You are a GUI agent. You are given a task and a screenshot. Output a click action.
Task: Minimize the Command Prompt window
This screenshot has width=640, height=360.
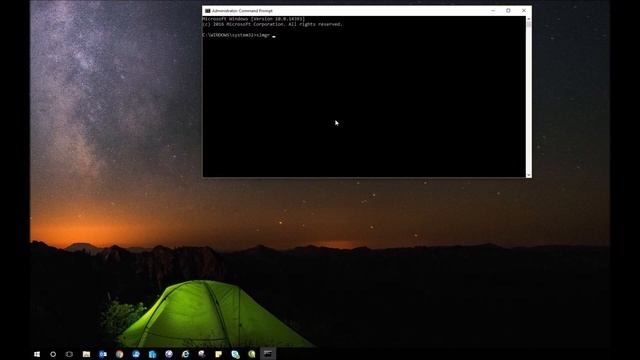coord(493,11)
